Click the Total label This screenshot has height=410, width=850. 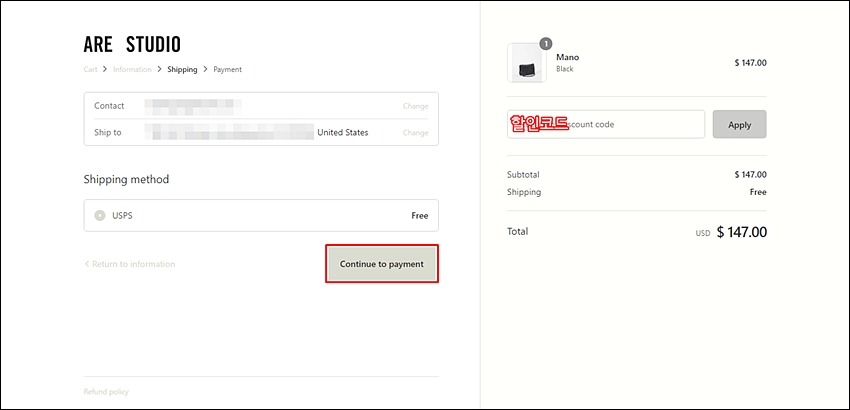pos(517,232)
